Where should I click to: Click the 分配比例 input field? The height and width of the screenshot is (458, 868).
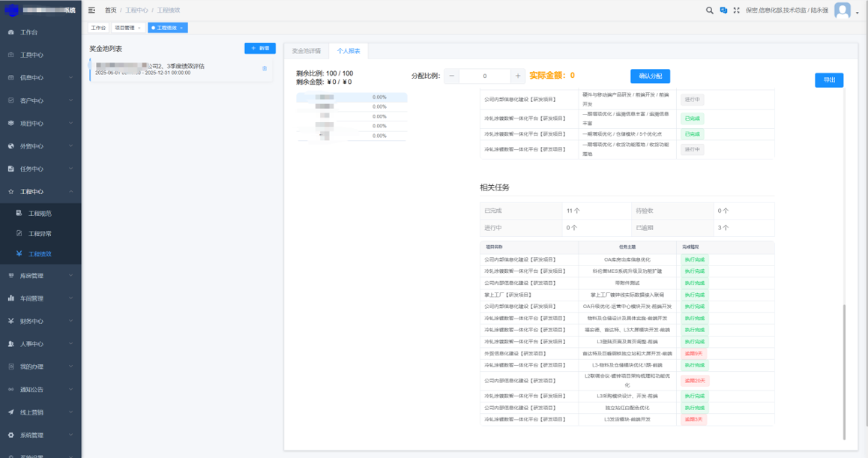(x=484, y=76)
